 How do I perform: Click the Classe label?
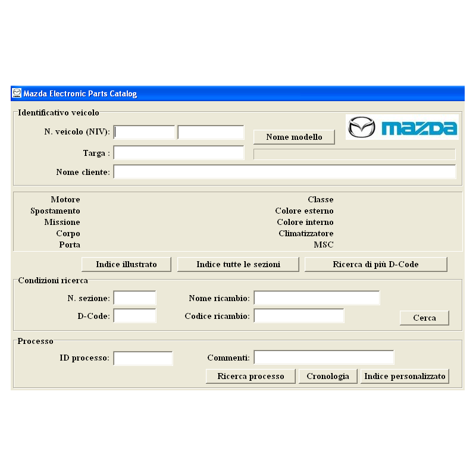pyautogui.click(x=321, y=199)
